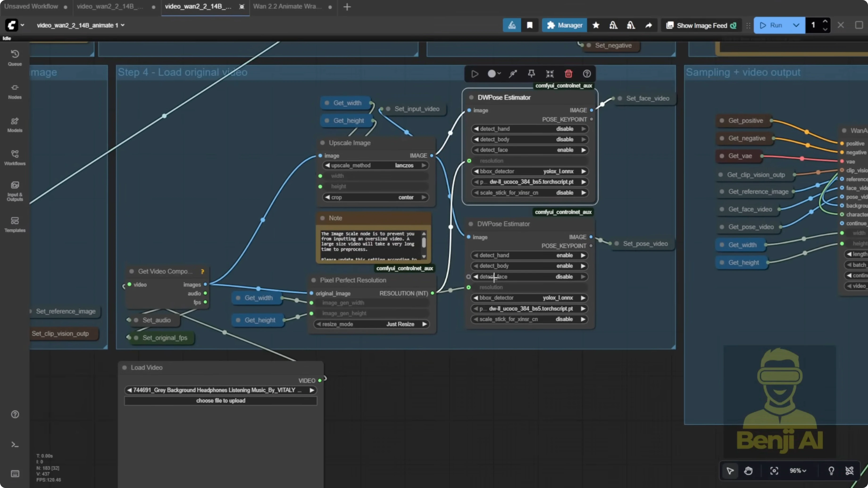This screenshot has height=488, width=868.
Task: Toggle detect_face in the top DWPose Estimator
Action: [x=529, y=150]
